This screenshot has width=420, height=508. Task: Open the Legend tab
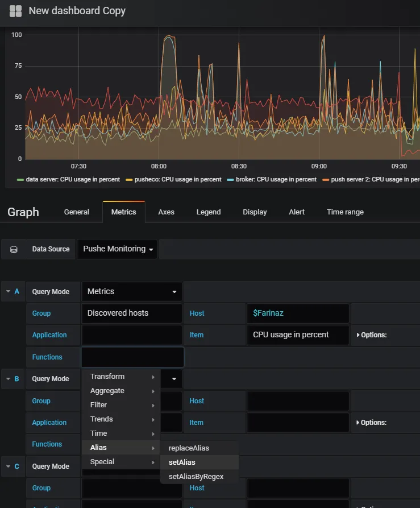click(x=209, y=212)
